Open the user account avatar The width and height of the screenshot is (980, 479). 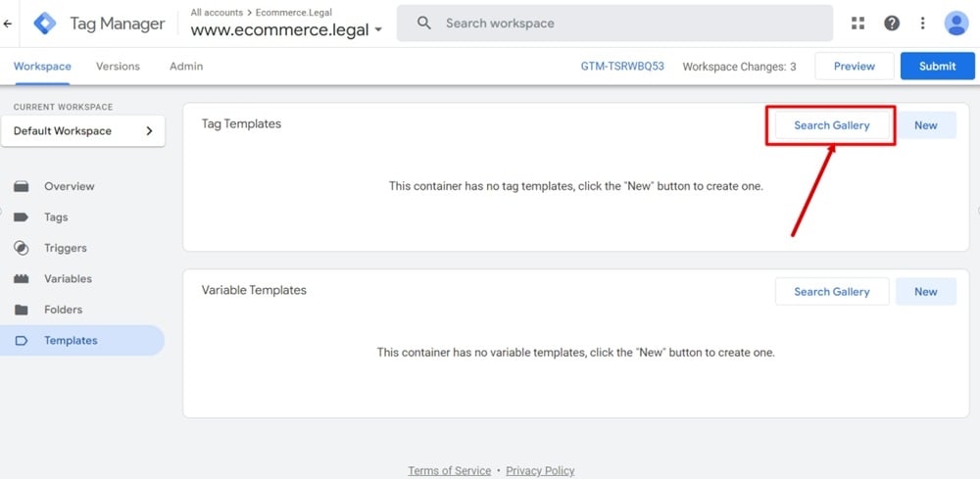956,24
